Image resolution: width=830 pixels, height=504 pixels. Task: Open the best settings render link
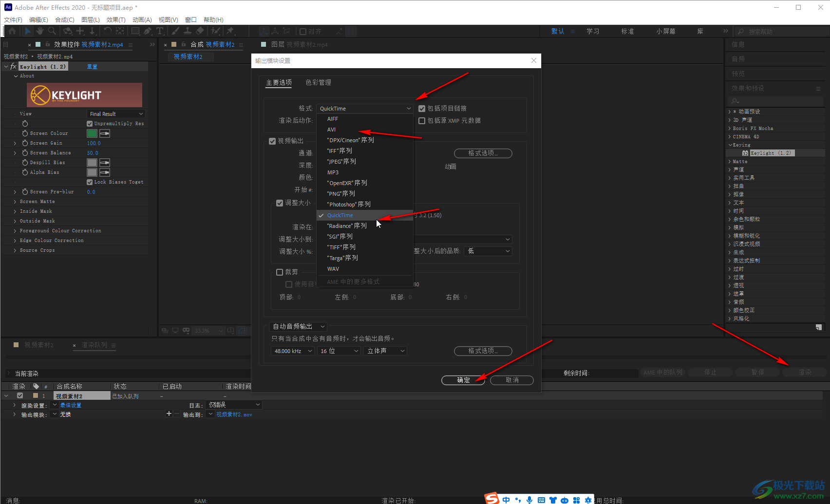pos(71,405)
